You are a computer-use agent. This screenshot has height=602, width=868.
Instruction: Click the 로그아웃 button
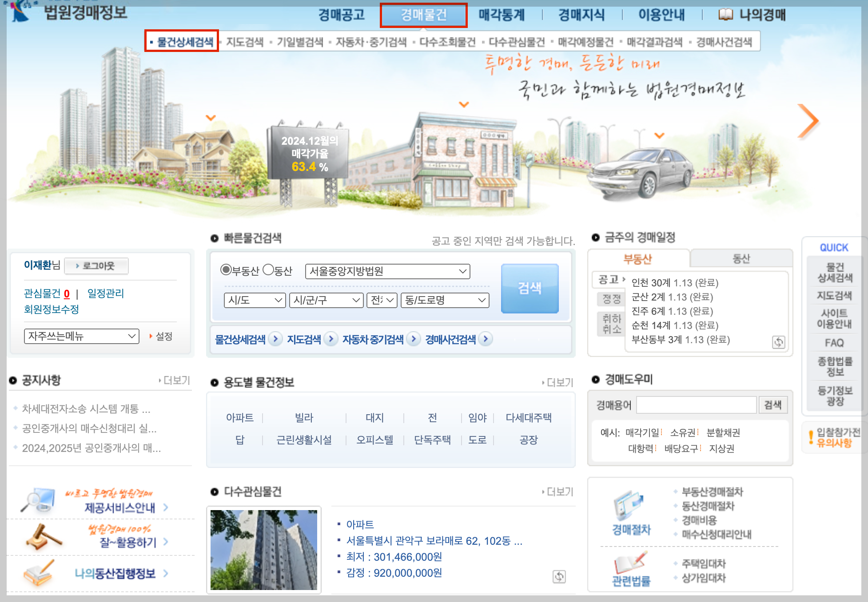tap(96, 266)
